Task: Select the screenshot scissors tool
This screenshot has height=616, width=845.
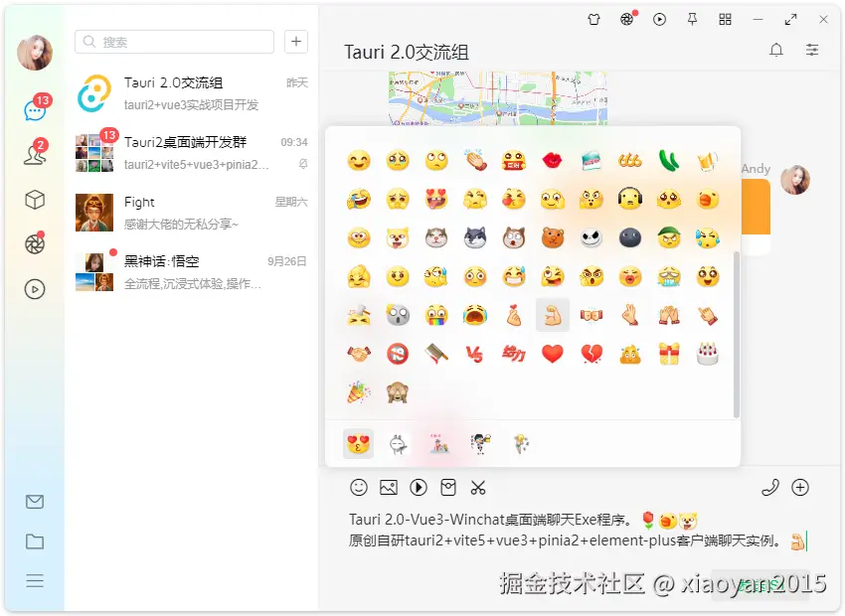Action: 479,488
